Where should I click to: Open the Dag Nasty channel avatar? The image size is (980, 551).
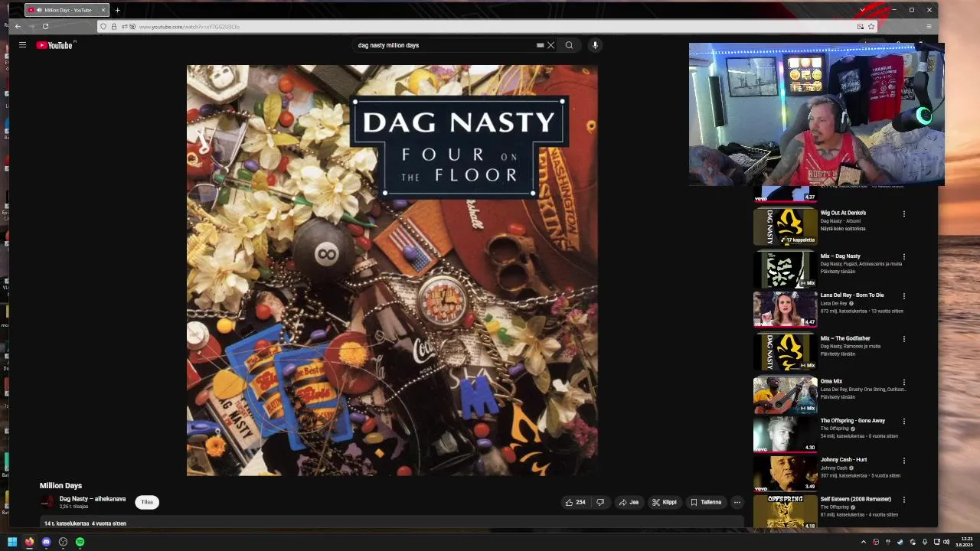click(48, 502)
